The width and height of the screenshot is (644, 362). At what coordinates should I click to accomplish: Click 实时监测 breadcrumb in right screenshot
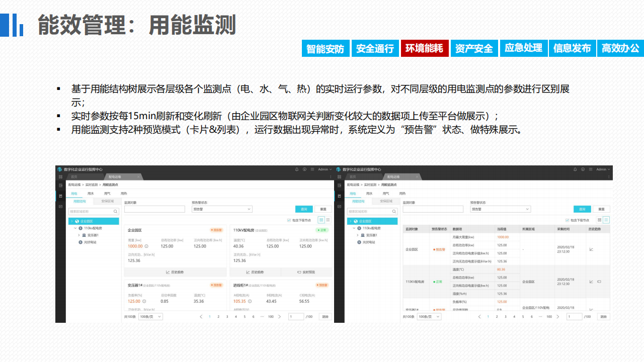pos(370,185)
